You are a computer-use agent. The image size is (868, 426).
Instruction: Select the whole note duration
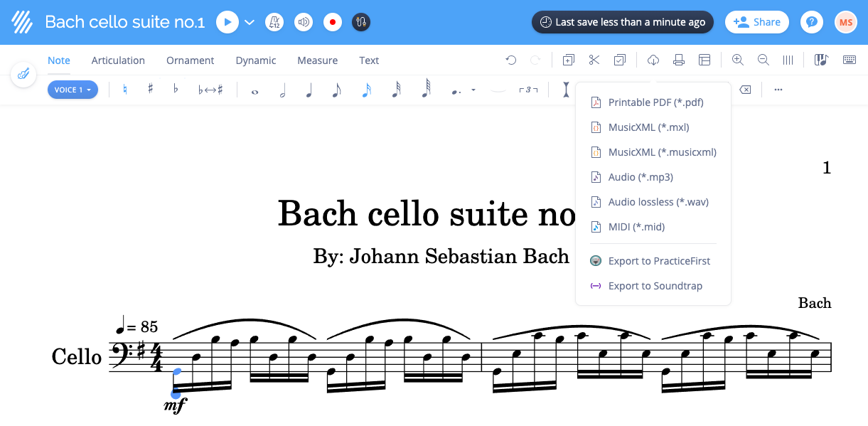click(255, 91)
